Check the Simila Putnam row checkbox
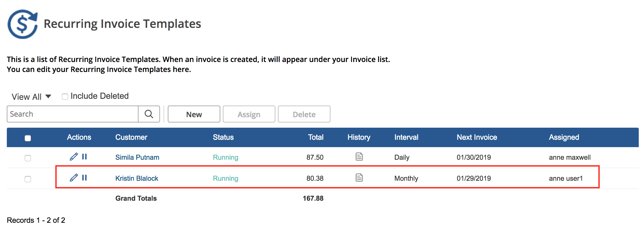This screenshot has height=248, width=644. pyautogui.click(x=28, y=158)
